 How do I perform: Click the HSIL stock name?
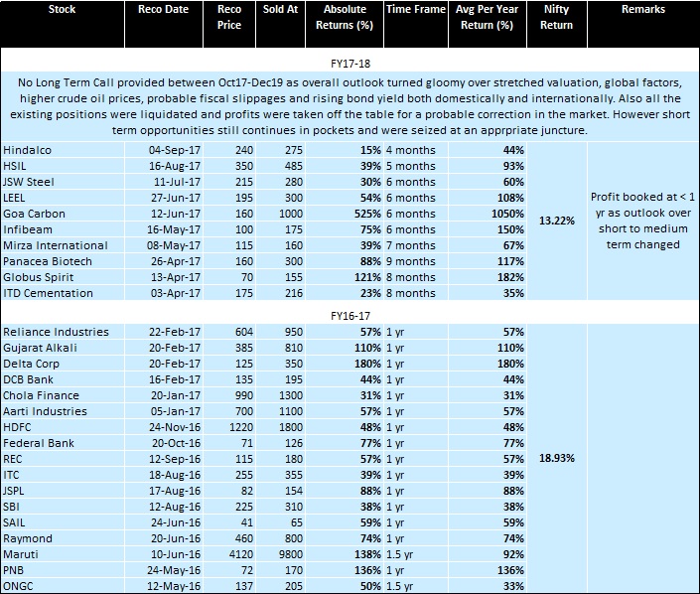coord(15,166)
